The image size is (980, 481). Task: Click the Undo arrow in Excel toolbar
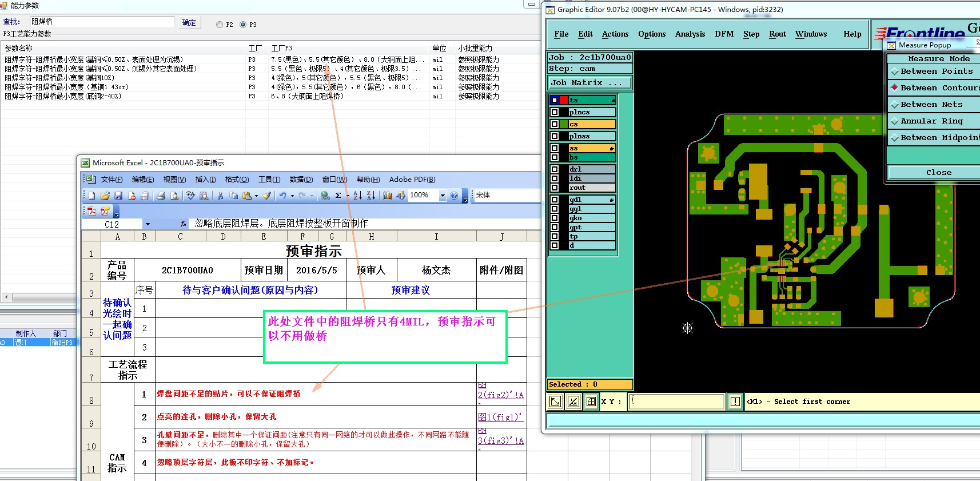click(282, 196)
